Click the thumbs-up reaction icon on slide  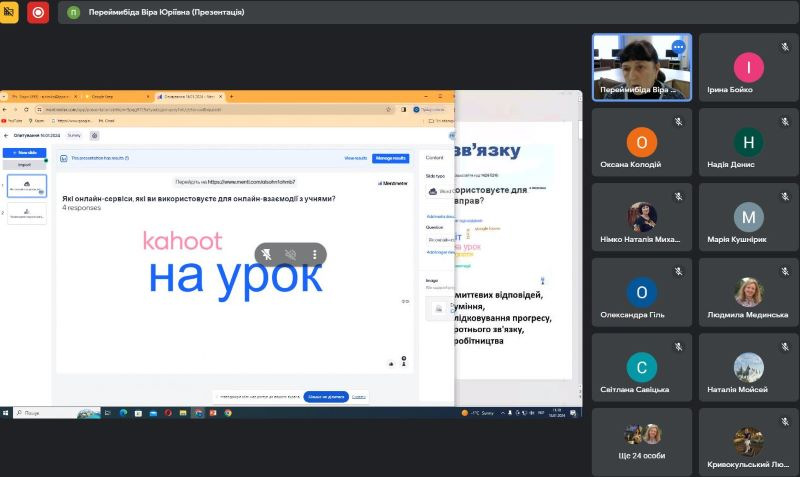click(x=391, y=364)
